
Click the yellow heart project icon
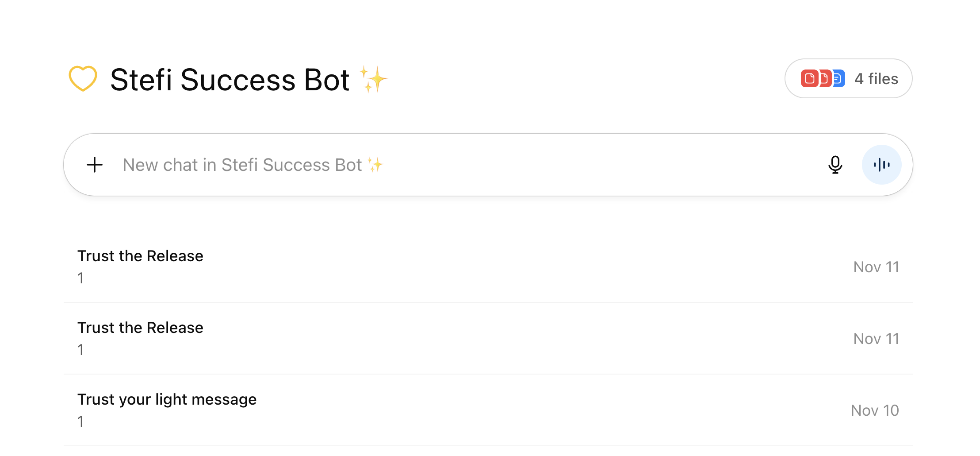tap(83, 79)
